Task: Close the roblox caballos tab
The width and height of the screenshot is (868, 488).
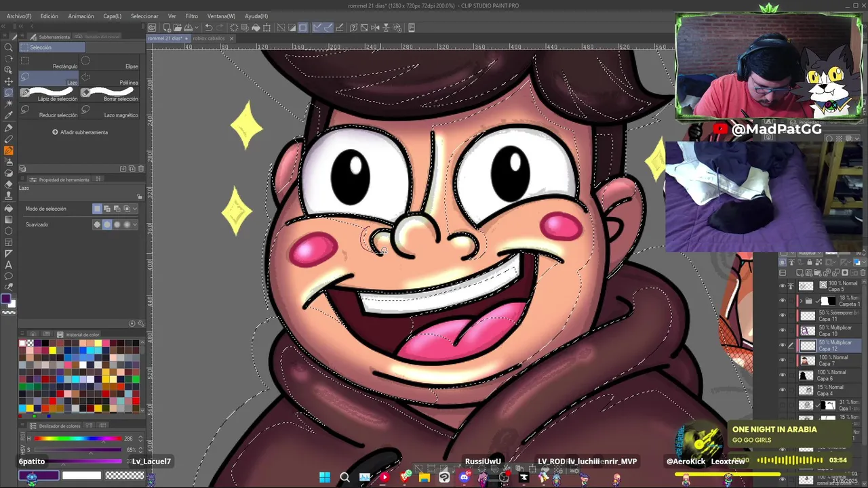Action: point(231,39)
